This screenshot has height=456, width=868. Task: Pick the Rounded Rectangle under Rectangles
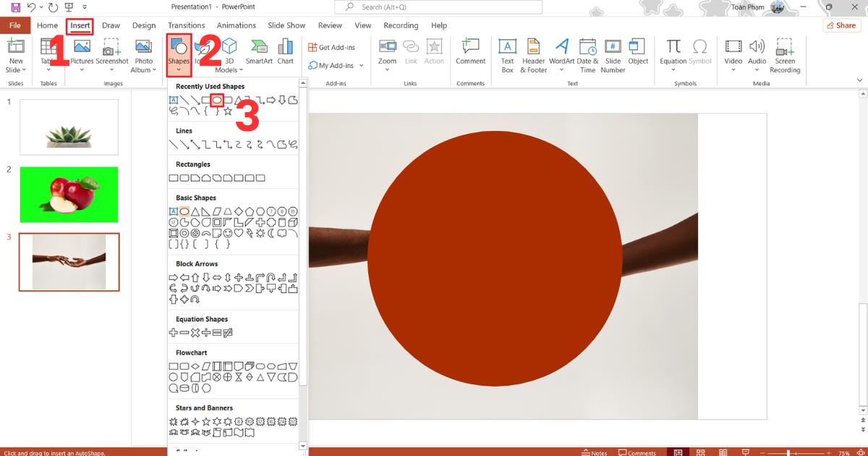coord(184,178)
